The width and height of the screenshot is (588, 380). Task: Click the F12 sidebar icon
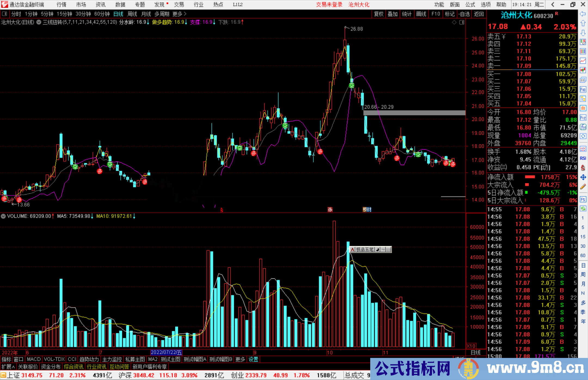pyautogui.click(x=583, y=118)
